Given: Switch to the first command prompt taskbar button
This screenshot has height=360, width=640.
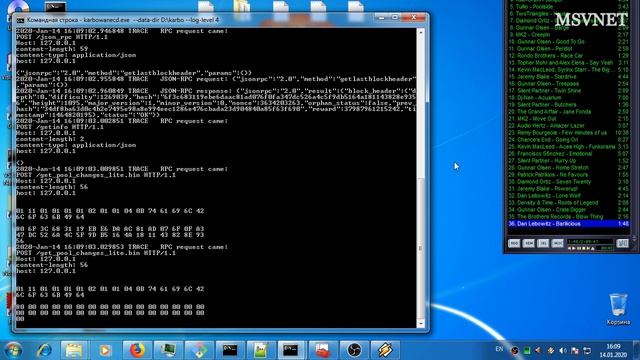Looking at the screenshot, I should click(x=230, y=350).
